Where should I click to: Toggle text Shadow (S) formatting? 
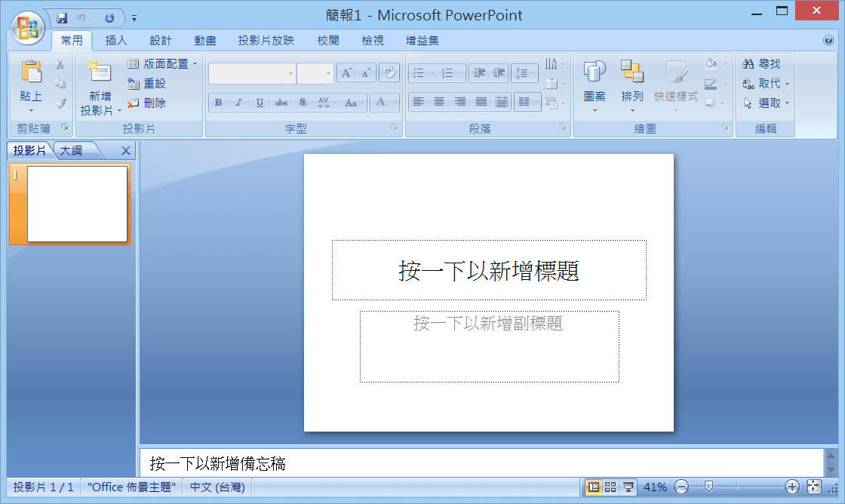(303, 102)
